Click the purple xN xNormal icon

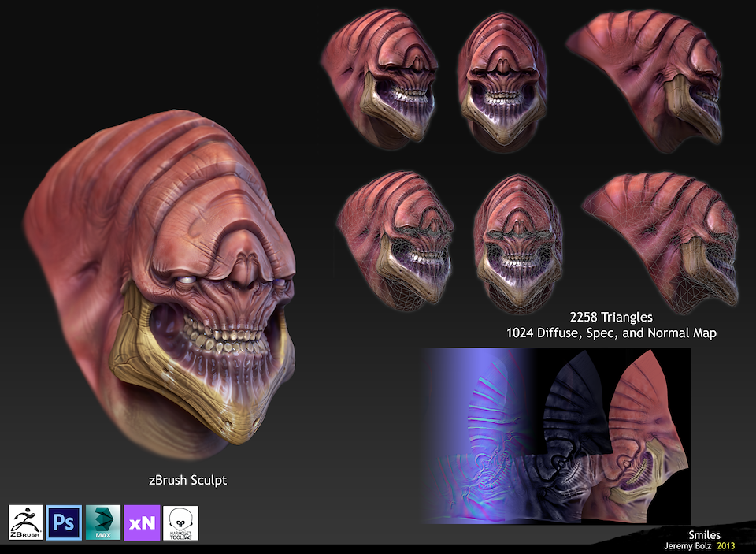click(142, 522)
